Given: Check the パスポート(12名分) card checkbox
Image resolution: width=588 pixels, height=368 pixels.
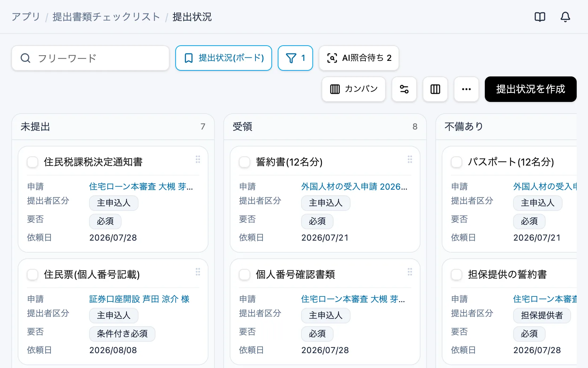Looking at the screenshot, I should [457, 162].
